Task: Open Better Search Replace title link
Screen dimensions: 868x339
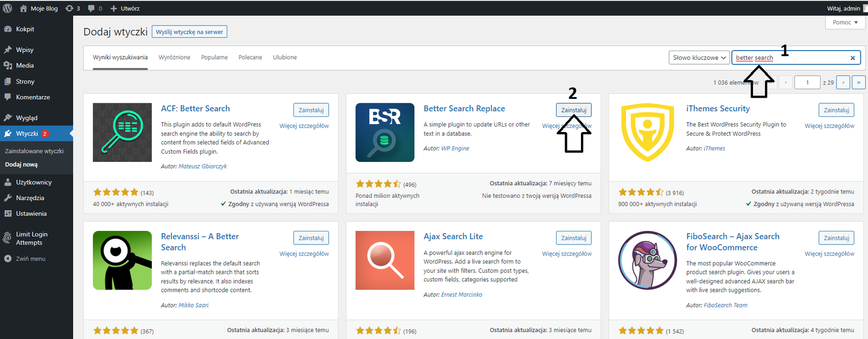Action: click(x=464, y=109)
